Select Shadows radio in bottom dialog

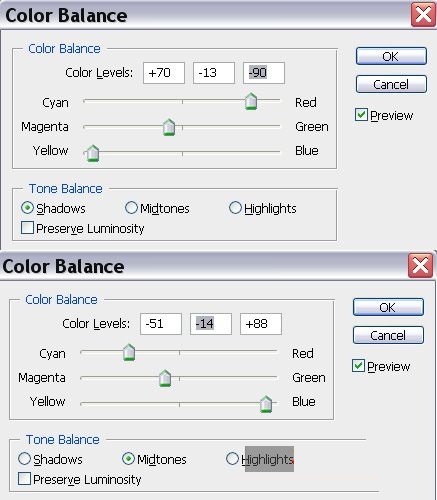pos(24,459)
